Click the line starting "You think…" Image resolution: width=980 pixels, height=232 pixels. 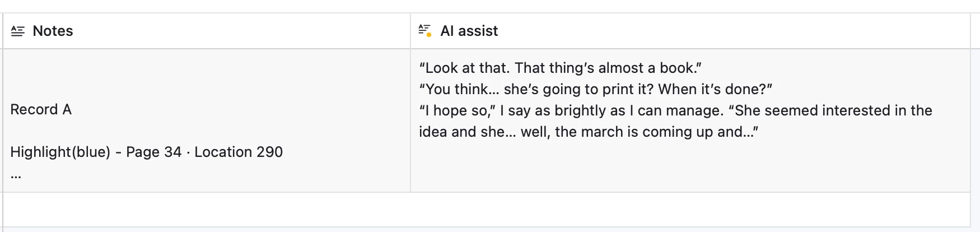pos(596,89)
